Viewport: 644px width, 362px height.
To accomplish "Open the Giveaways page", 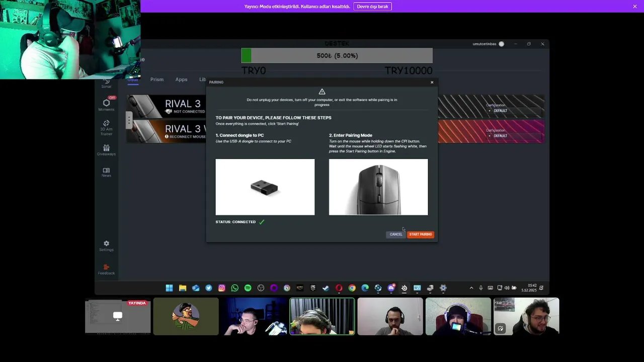I will pyautogui.click(x=106, y=150).
